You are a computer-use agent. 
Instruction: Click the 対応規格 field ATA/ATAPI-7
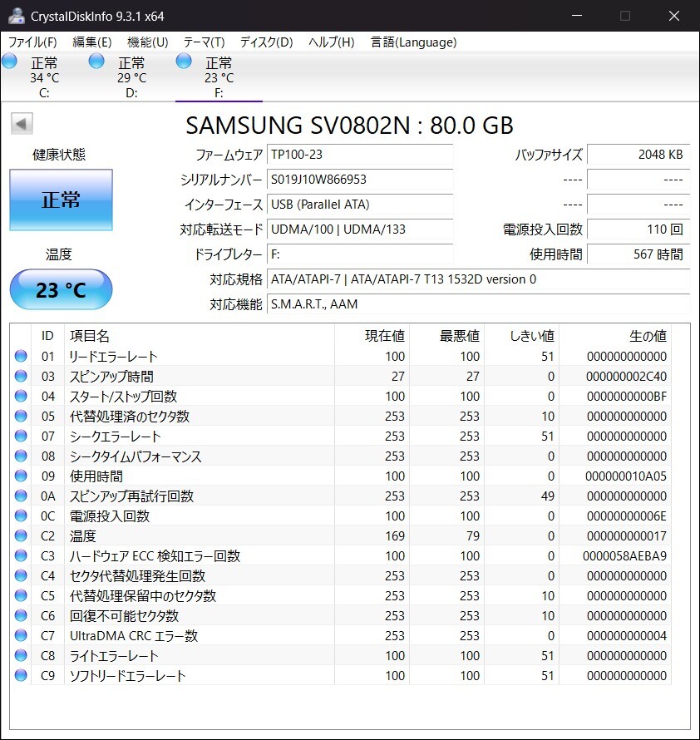pos(479,279)
